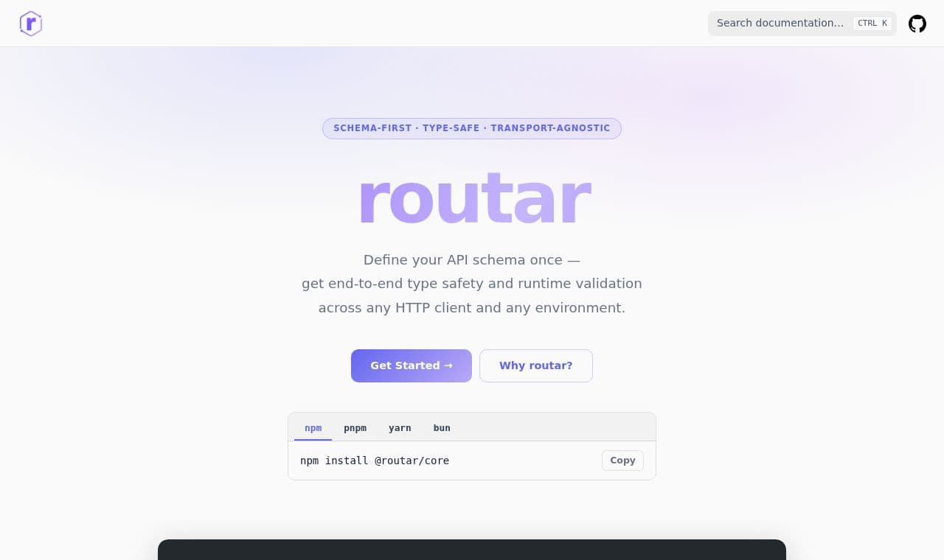Click the Get Started button
Screen dimensions: 944x560
412,365
